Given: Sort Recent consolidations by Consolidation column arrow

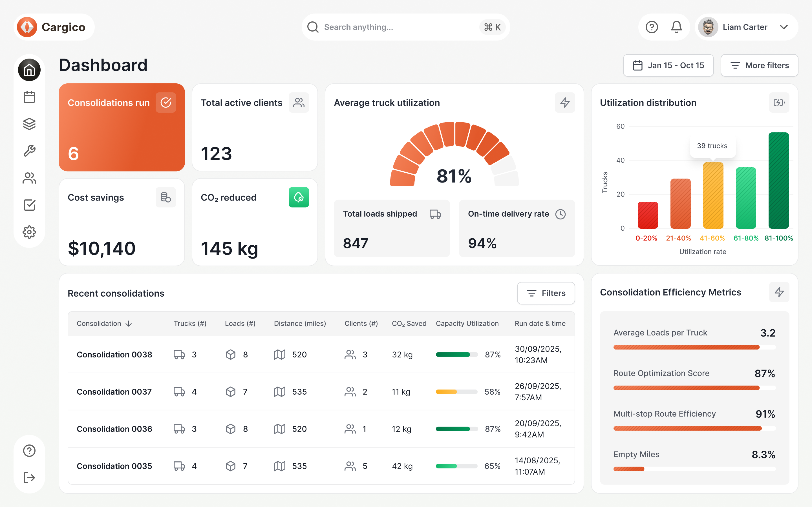Looking at the screenshot, I should (x=129, y=324).
